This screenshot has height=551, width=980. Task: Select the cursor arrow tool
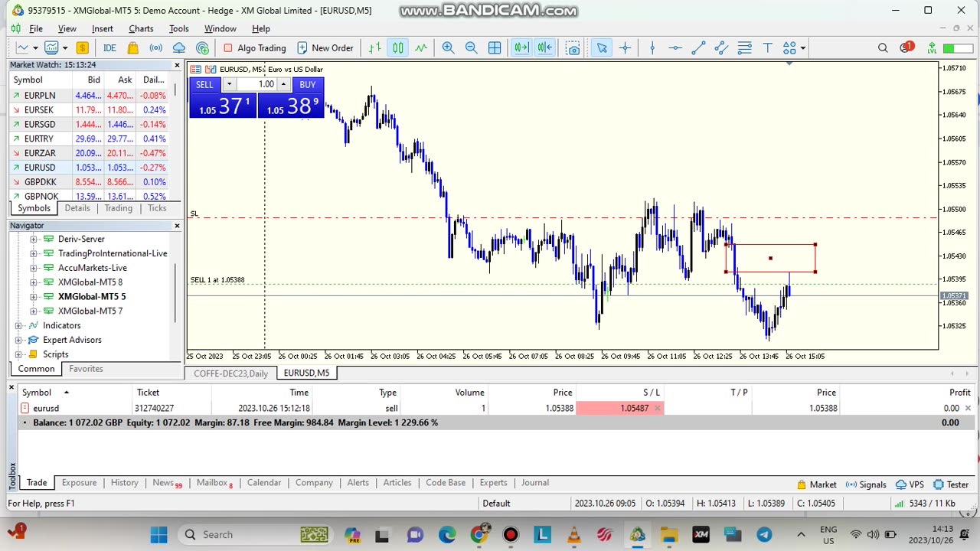(x=602, y=47)
